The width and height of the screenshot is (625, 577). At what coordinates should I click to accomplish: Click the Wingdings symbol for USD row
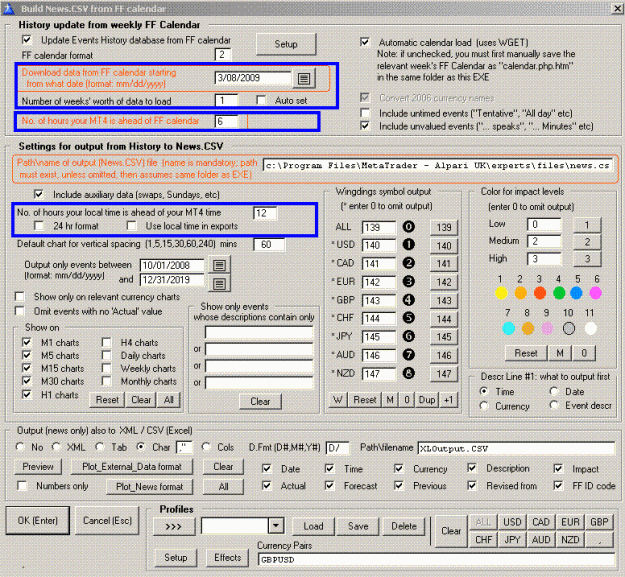(409, 245)
